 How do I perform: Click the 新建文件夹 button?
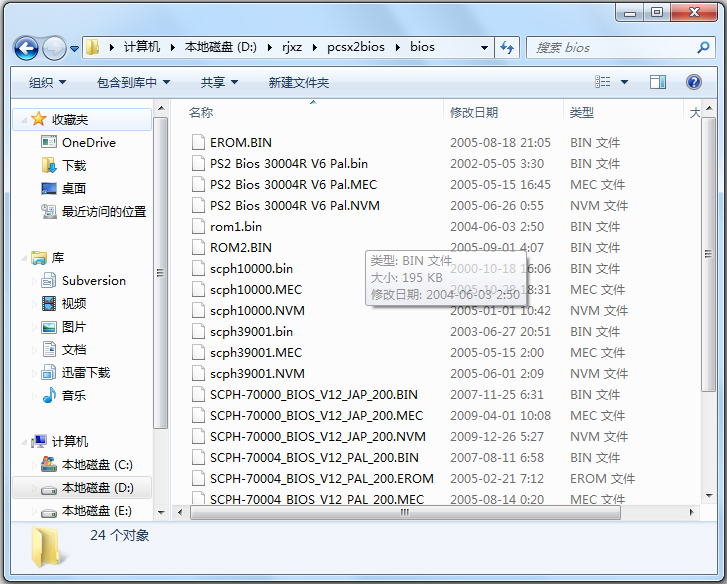click(299, 83)
